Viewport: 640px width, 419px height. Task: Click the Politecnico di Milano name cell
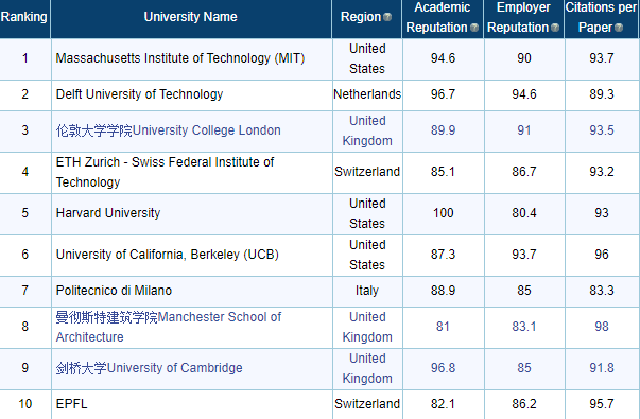click(114, 290)
